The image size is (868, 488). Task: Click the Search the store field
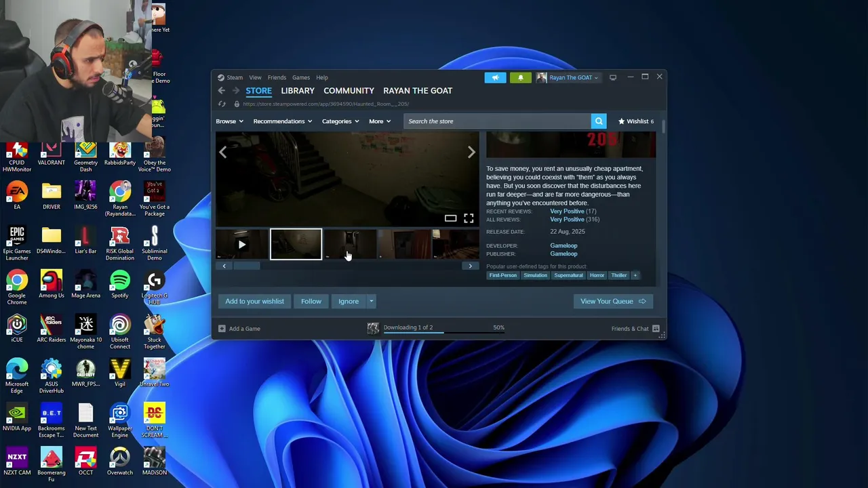click(x=497, y=121)
